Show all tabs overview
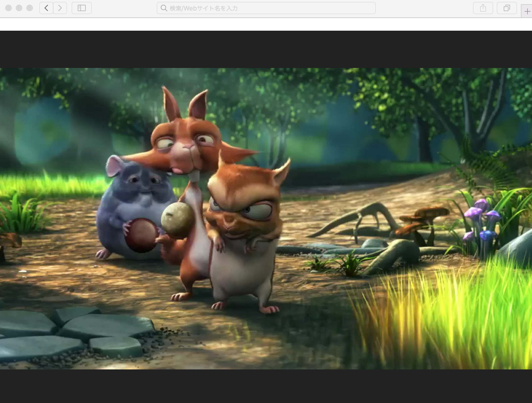The height and width of the screenshot is (403, 532). coord(507,8)
